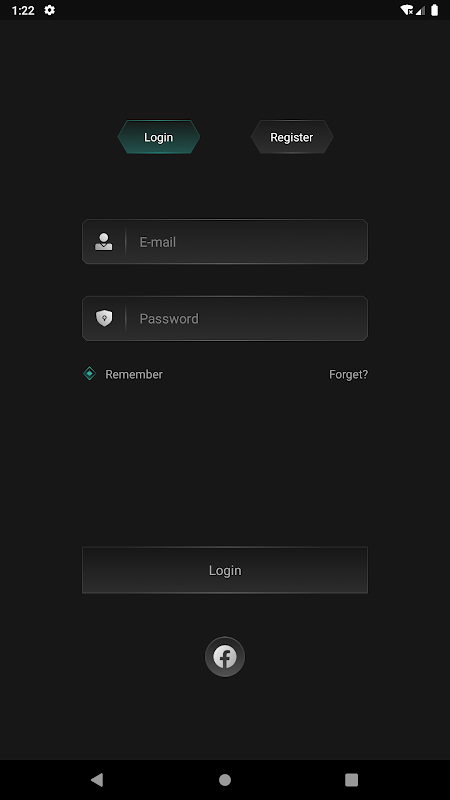Viewport: 450px width, 800px height.
Task: Select the Login hexagon tab
Action: pyautogui.click(x=159, y=137)
